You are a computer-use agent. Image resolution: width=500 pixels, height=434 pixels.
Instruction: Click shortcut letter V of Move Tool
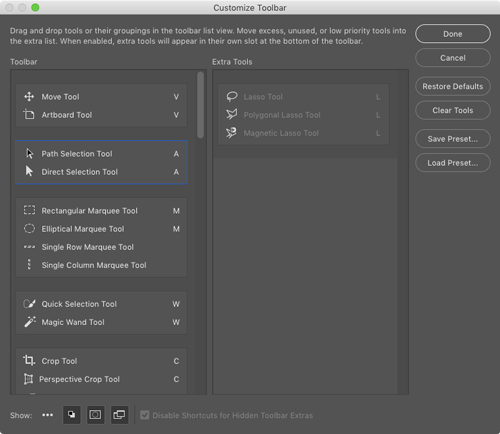click(176, 97)
